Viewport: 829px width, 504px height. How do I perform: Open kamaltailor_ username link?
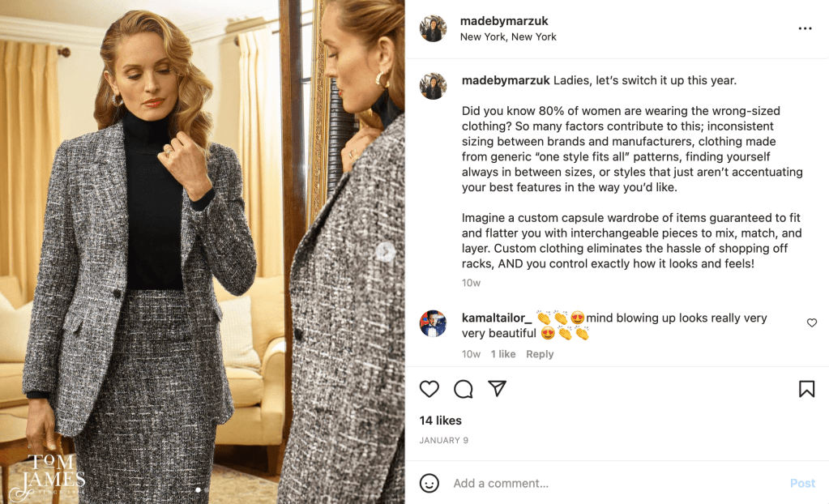(497, 318)
